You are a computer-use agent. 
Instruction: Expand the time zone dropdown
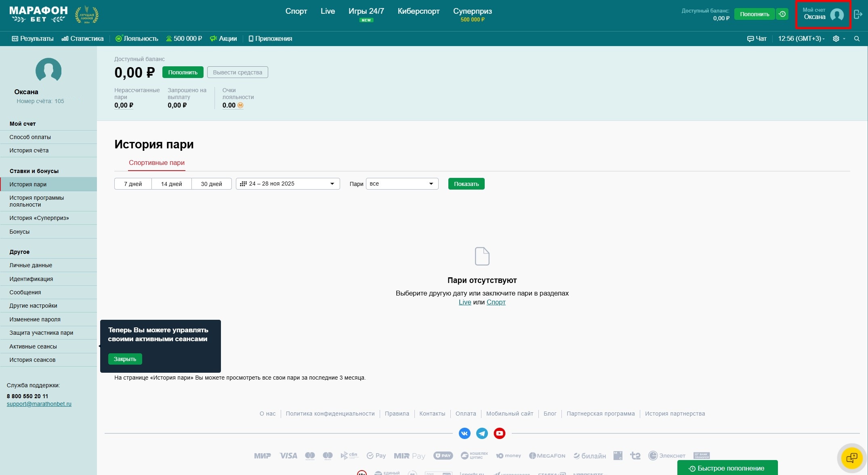801,39
